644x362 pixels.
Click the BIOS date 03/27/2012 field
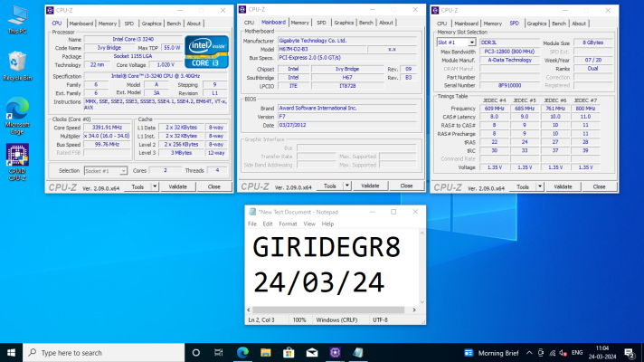coord(347,125)
